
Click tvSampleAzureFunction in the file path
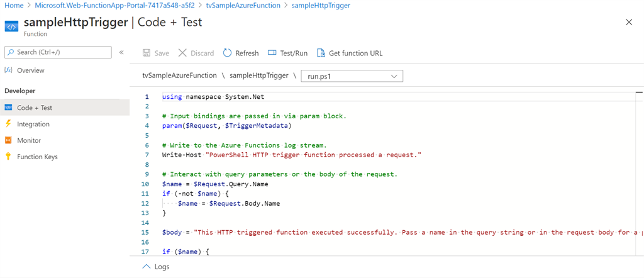(179, 75)
